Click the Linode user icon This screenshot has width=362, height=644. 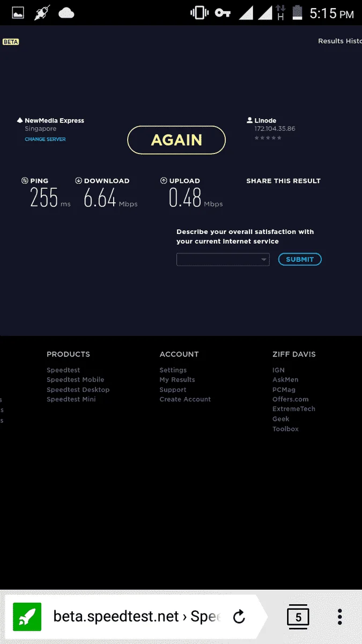pos(250,121)
